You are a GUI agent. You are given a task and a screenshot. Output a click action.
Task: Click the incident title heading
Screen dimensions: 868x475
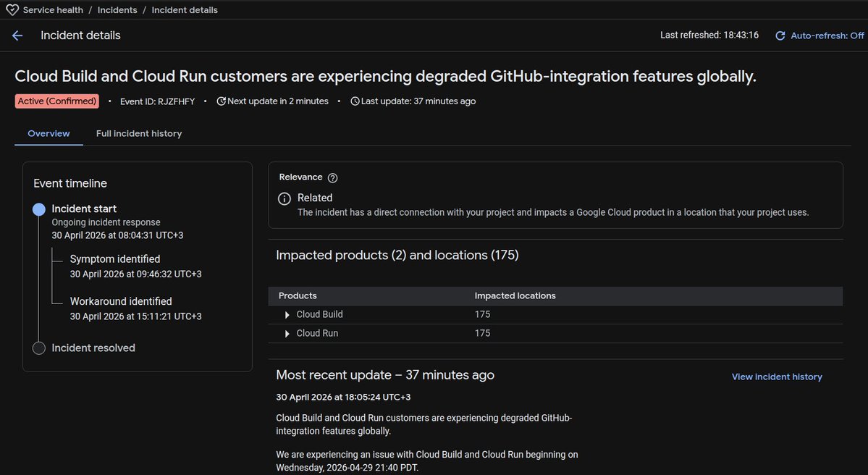(x=385, y=77)
